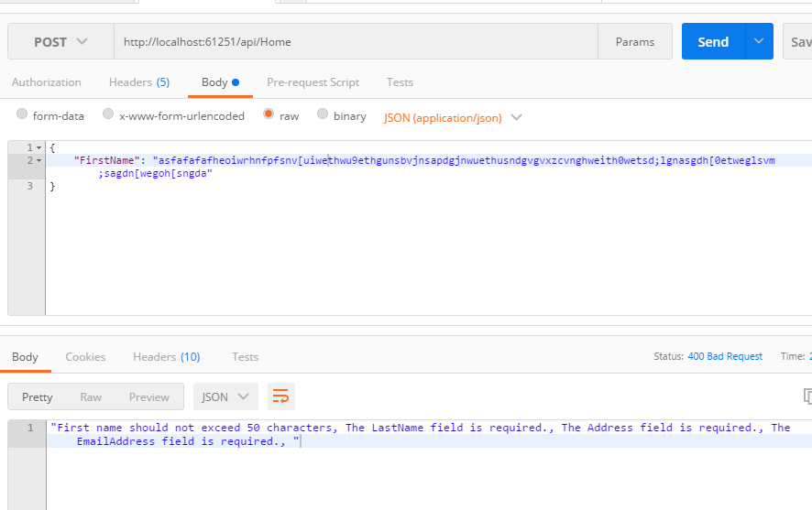Open the response JSON format dropdown
Image resolution: width=812 pixels, height=510 pixels.
(x=225, y=396)
